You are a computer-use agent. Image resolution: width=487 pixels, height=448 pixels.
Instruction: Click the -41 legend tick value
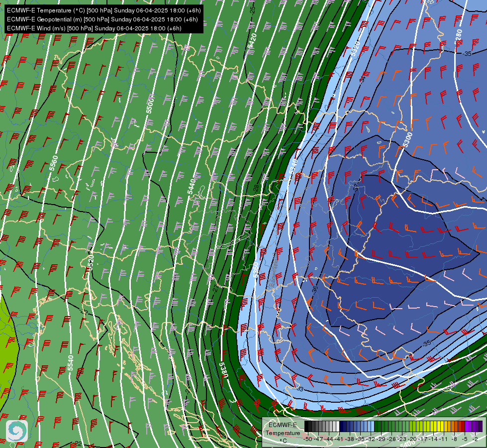click(339, 439)
